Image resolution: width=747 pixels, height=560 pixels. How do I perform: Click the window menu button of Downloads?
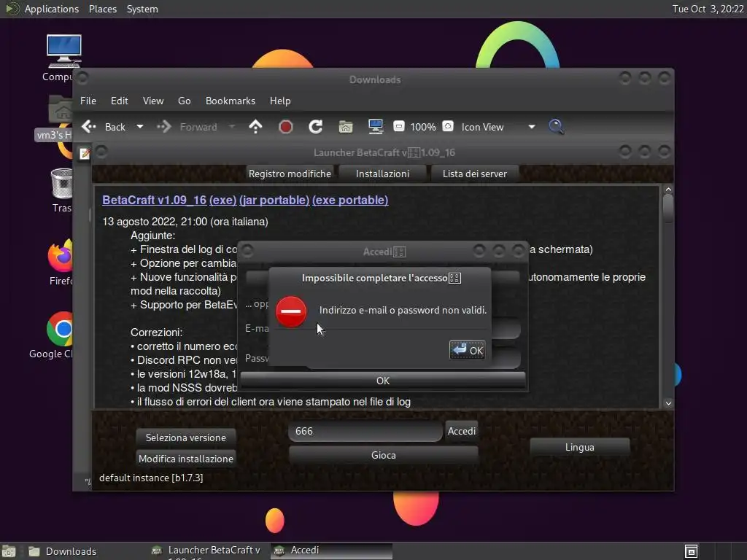(x=82, y=77)
